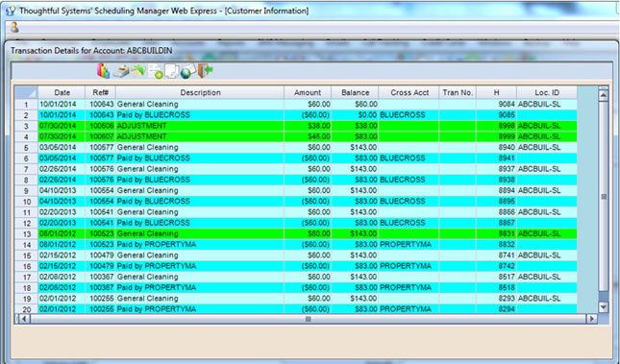Click 'General Cleaning' in row 9
The image size is (620, 364).
click(147, 190)
